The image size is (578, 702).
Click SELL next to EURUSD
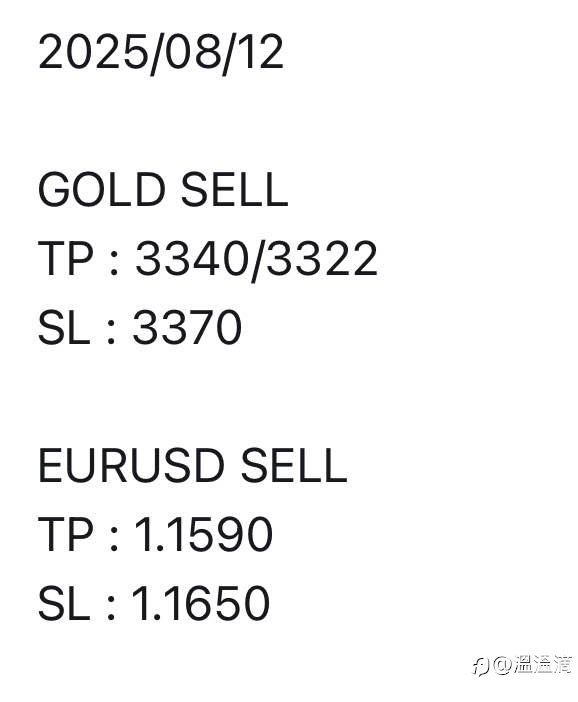click(294, 466)
